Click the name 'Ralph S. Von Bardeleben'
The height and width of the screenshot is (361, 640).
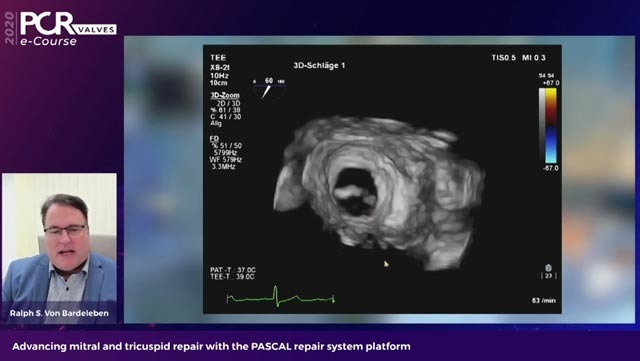click(60, 313)
